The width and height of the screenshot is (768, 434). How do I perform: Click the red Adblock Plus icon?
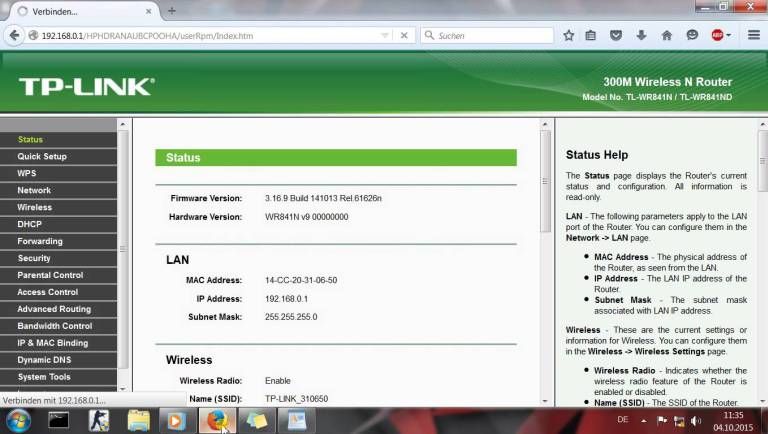(x=717, y=35)
